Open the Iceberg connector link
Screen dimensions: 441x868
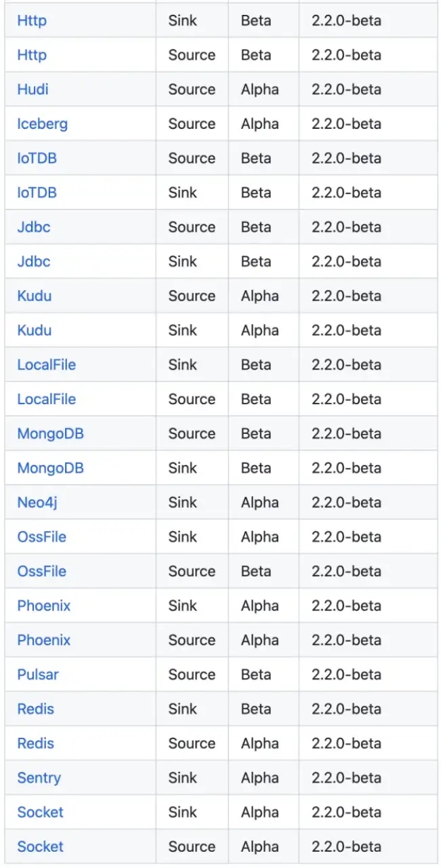42,124
